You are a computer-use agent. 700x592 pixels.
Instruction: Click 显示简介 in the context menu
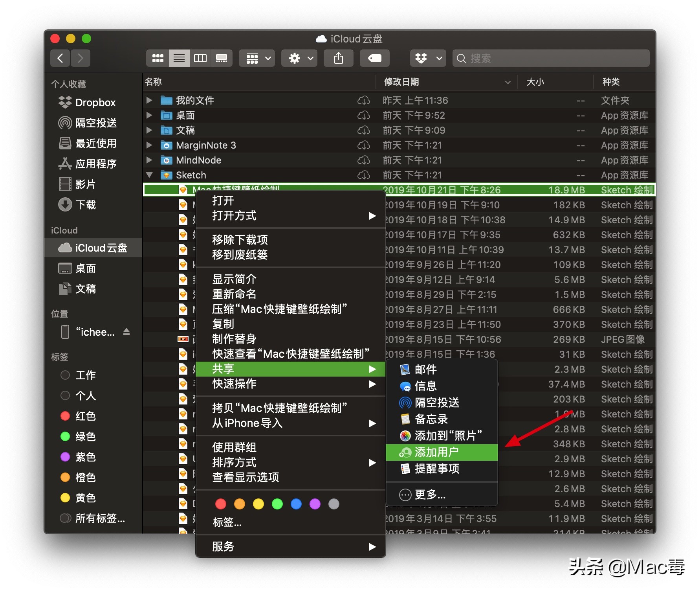[x=234, y=279]
